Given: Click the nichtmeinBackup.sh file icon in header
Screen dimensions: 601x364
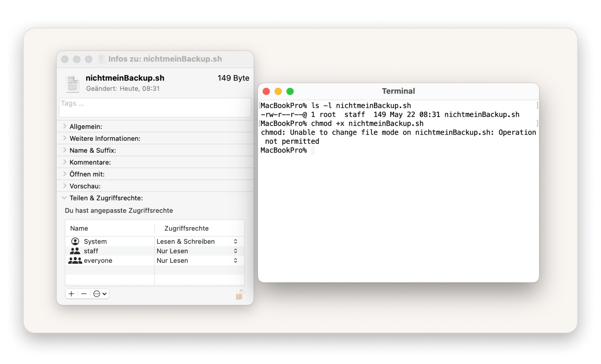Looking at the screenshot, I should pyautogui.click(x=72, y=83).
